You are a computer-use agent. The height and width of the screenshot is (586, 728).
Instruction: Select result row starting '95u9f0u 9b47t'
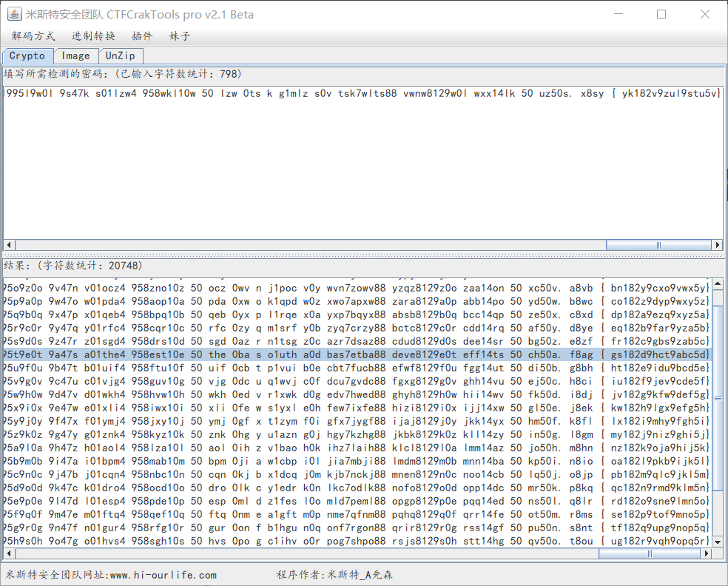(x=357, y=368)
